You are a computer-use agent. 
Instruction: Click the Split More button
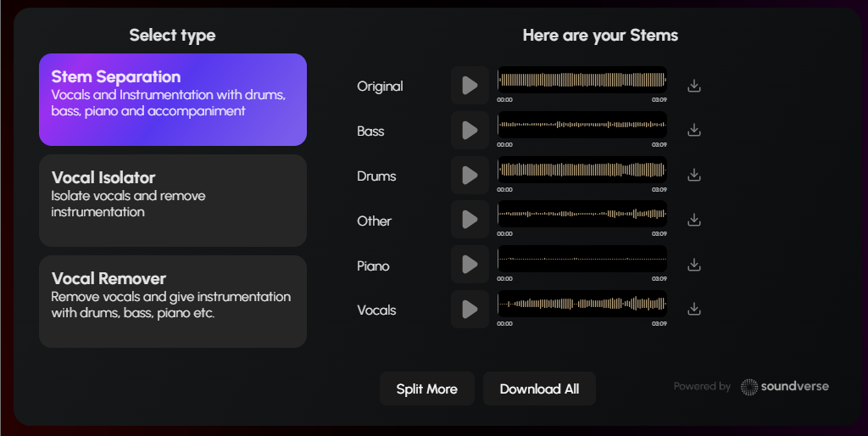coord(427,388)
